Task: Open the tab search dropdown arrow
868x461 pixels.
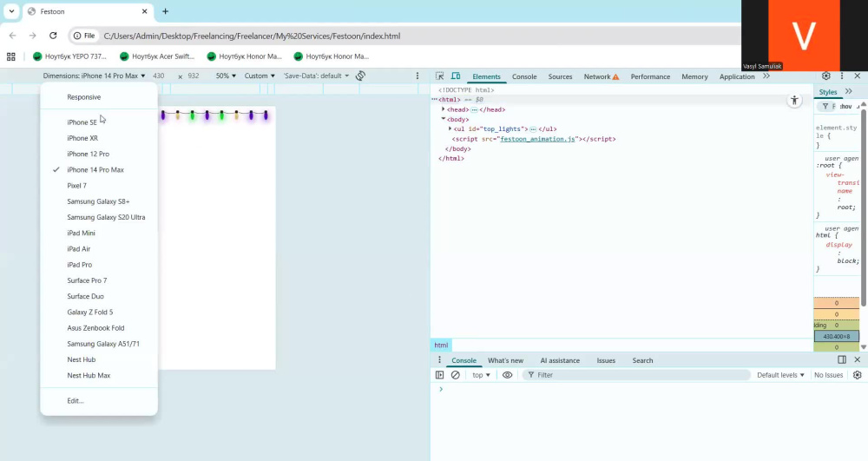Action: 11,11
